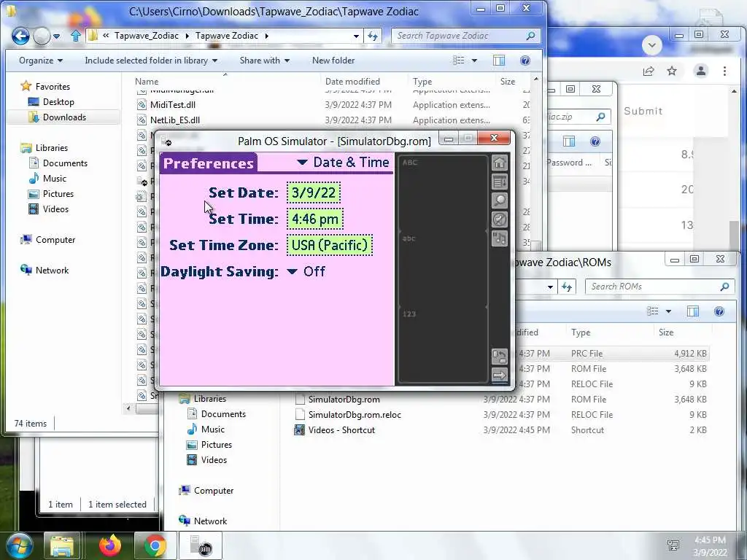
Task: Click the Set Date 3/9/22 selector
Action: tap(314, 192)
